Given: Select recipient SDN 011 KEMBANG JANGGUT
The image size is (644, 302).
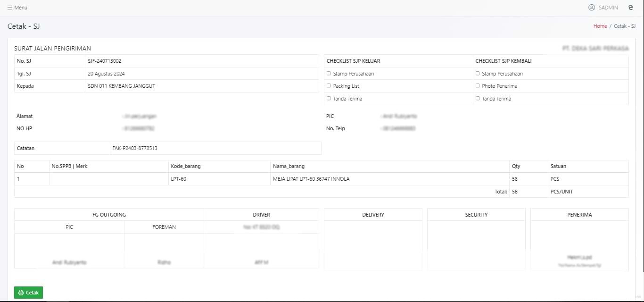Looking at the screenshot, I should 121,86.
